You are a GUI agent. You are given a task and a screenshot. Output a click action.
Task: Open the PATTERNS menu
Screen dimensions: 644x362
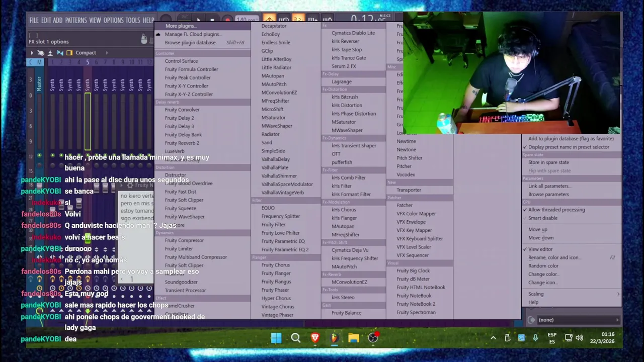76,20
